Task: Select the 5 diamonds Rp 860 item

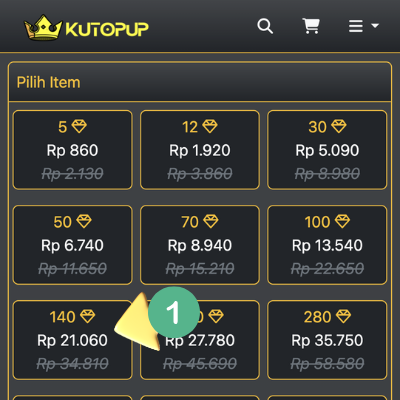Action: point(72,150)
